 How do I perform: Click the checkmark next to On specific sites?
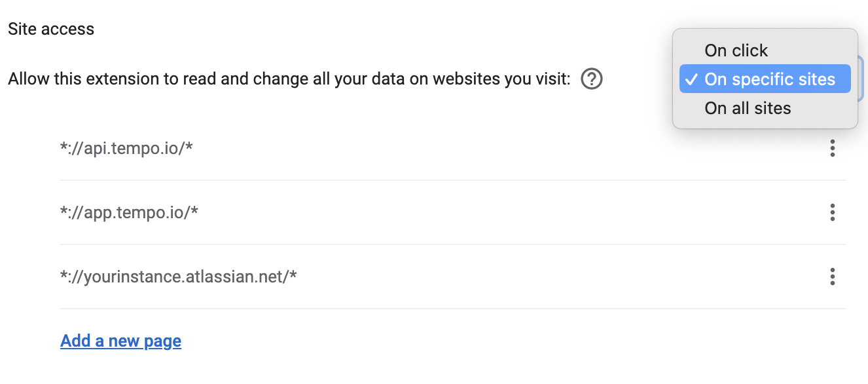(x=691, y=79)
